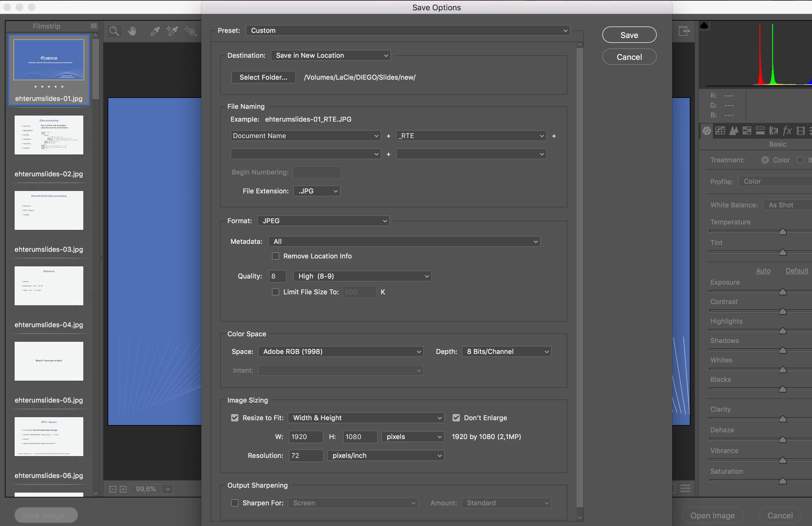Select the White Balance eyedropper tool

(x=155, y=31)
